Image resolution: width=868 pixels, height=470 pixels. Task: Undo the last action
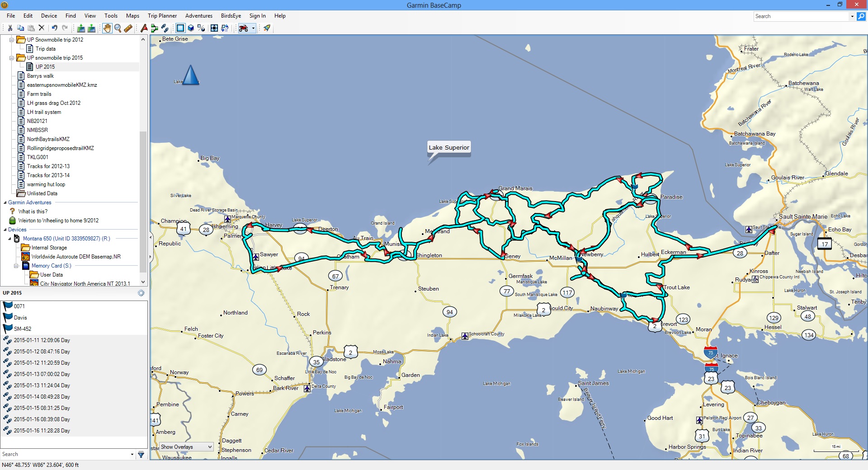click(x=54, y=28)
